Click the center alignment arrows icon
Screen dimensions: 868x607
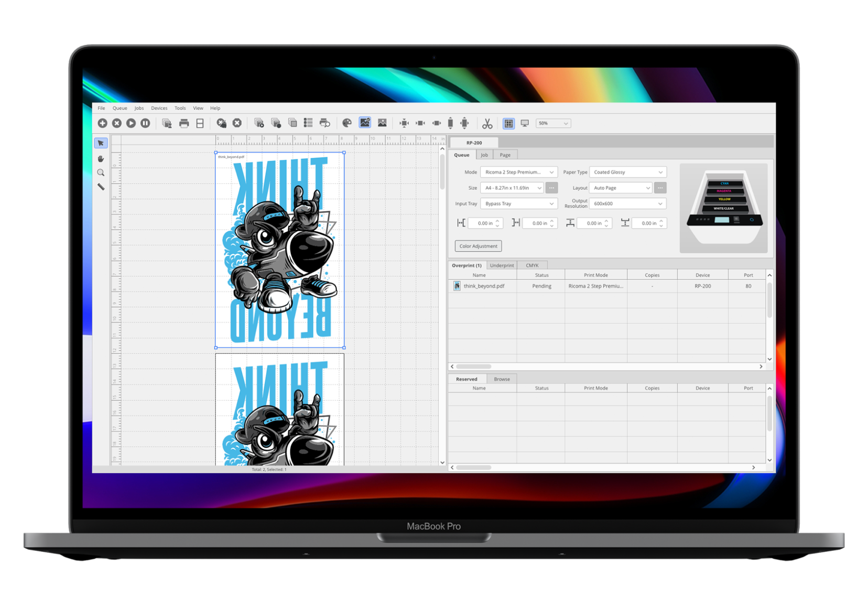click(x=404, y=123)
